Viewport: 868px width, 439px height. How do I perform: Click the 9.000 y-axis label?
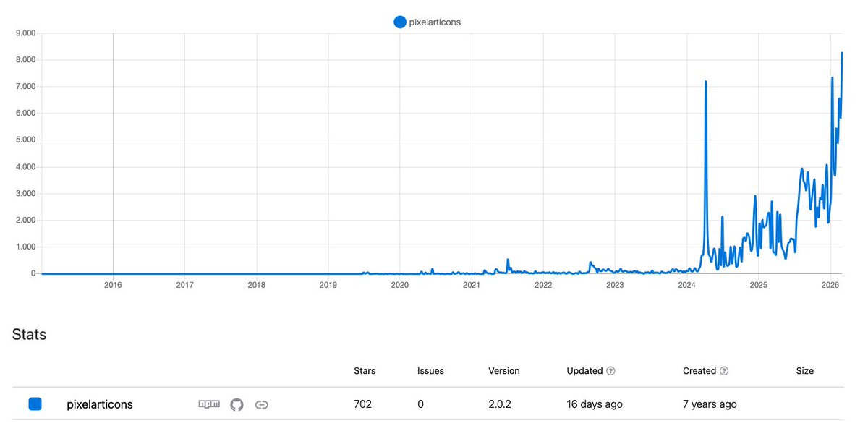[26, 33]
